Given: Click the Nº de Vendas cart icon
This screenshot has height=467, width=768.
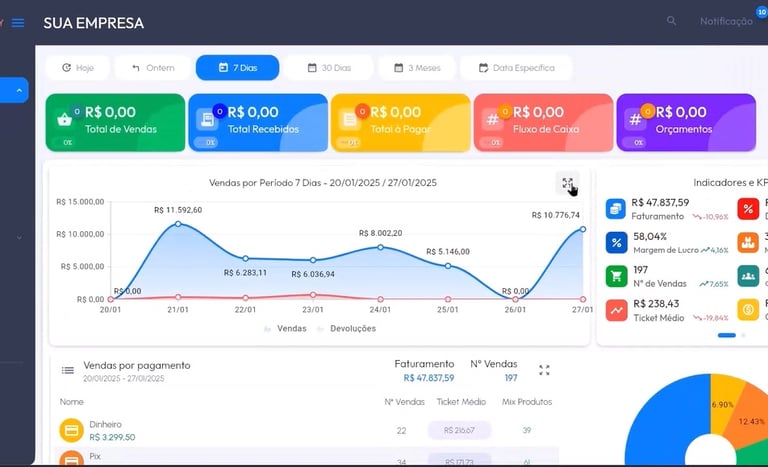Looking at the screenshot, I should click(x=616, y=276).
